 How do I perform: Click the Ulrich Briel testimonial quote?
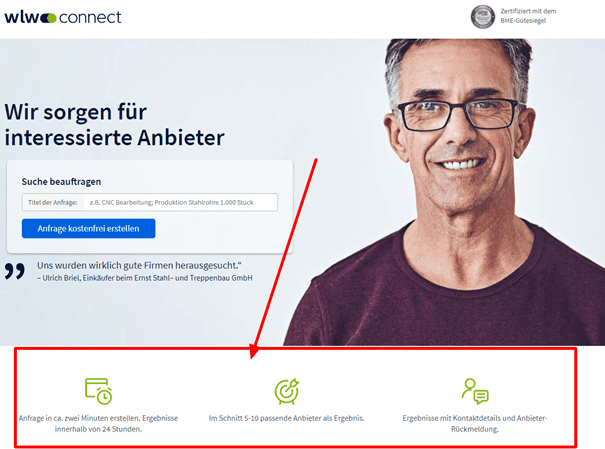139,265
